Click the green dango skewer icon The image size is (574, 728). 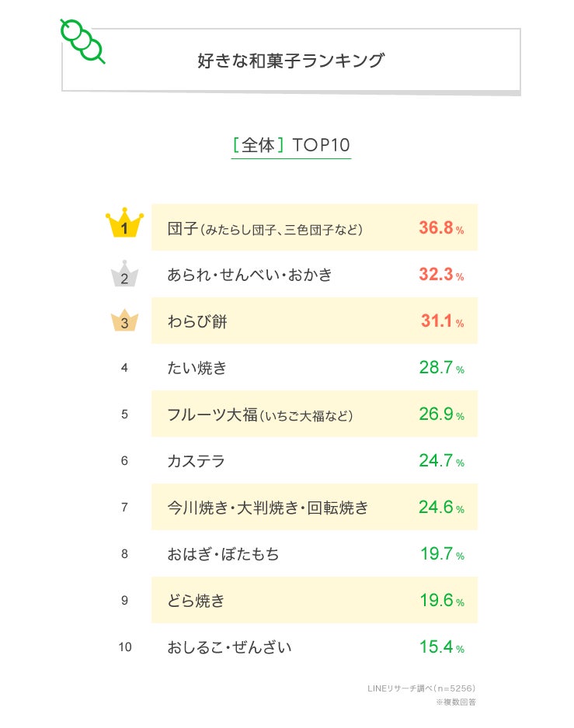click(82, 40)
